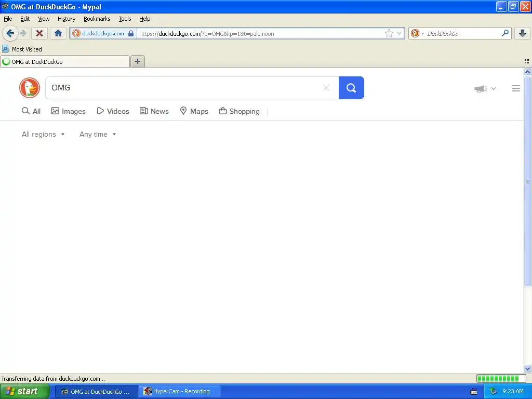Open a new tab with plus button

(137, 61)
